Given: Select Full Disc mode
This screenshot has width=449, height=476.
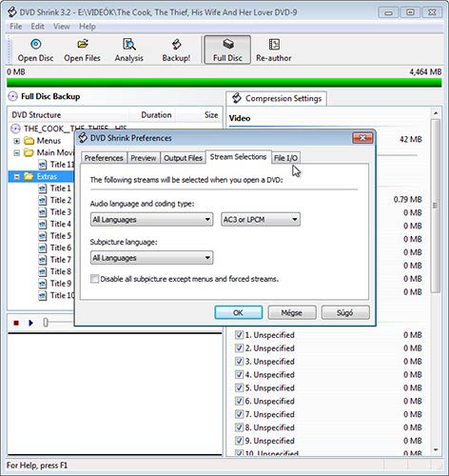Looking at the screenshot, I should point(227,50).
